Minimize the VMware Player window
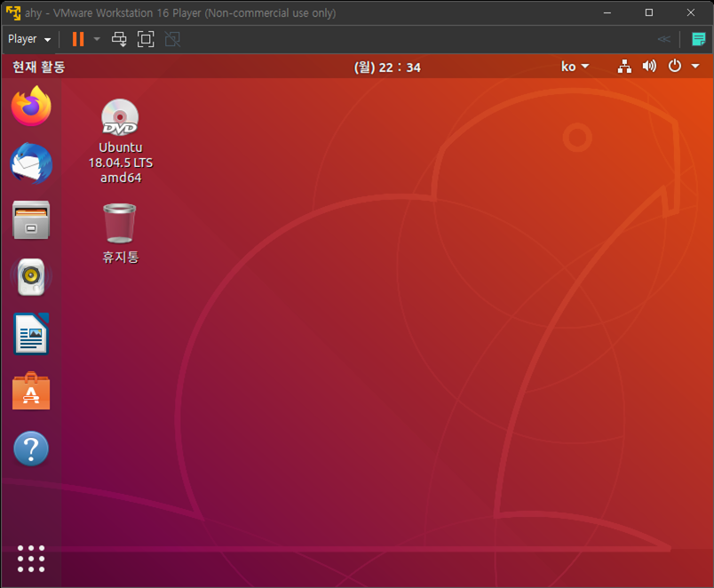The width and height of the screenshot is (714, 588). click(607, 12)
